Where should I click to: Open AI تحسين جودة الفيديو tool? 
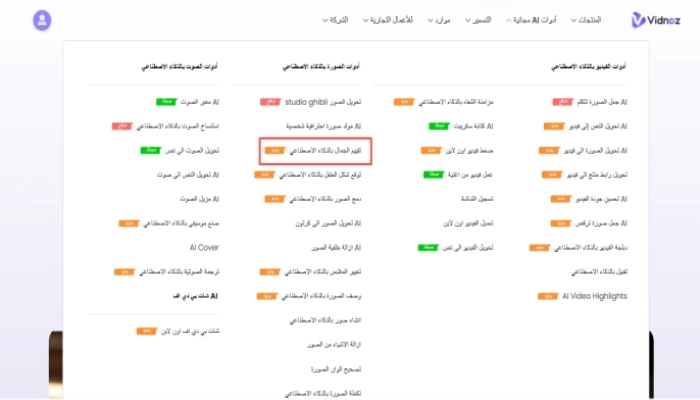[x=591, y=198]
